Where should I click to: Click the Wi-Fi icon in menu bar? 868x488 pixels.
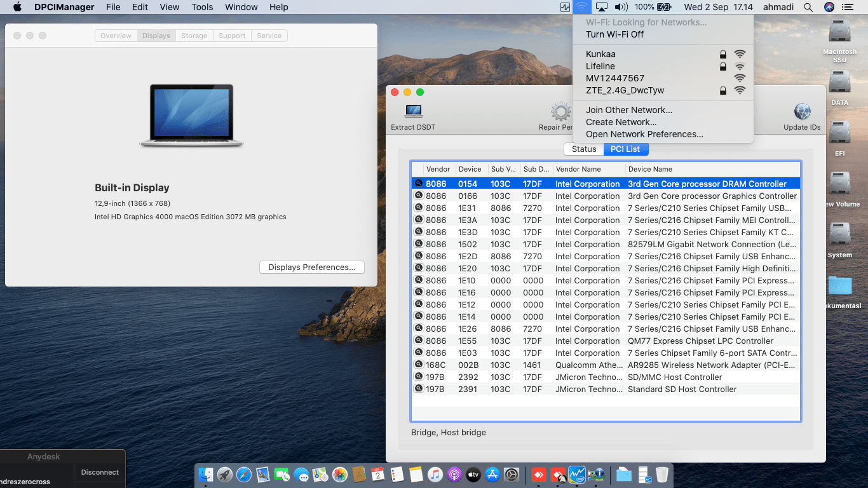581,7
